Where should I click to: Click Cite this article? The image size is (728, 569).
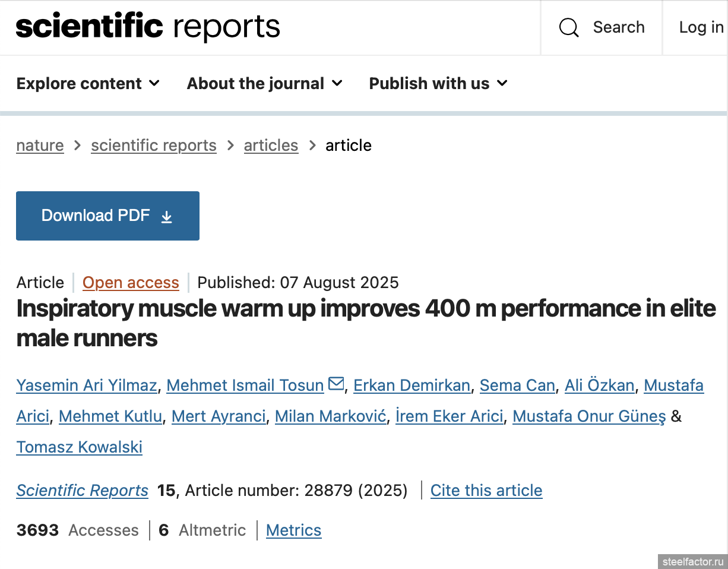[x=486, y=491]
